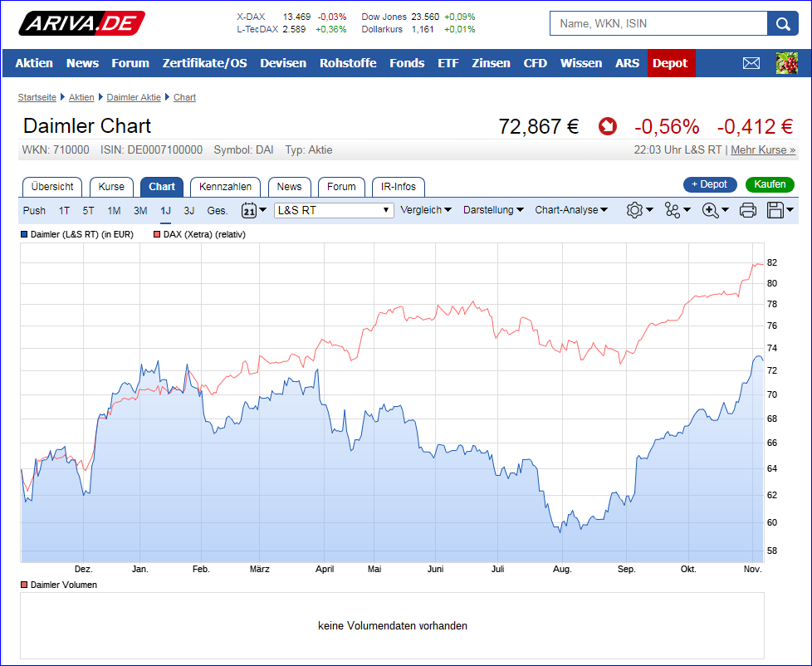Open Aktien breadcrumb link
Screen dimensions: 812x666
point(81,97)
